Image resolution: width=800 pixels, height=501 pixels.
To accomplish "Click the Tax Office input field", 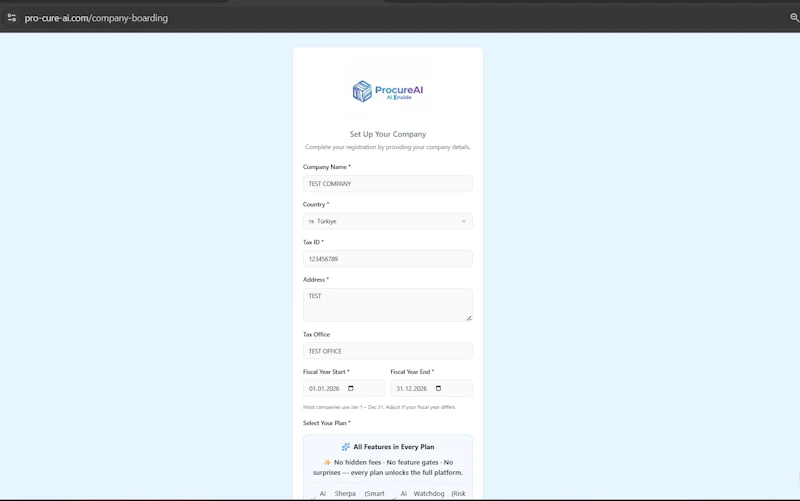I will (388, 351).
